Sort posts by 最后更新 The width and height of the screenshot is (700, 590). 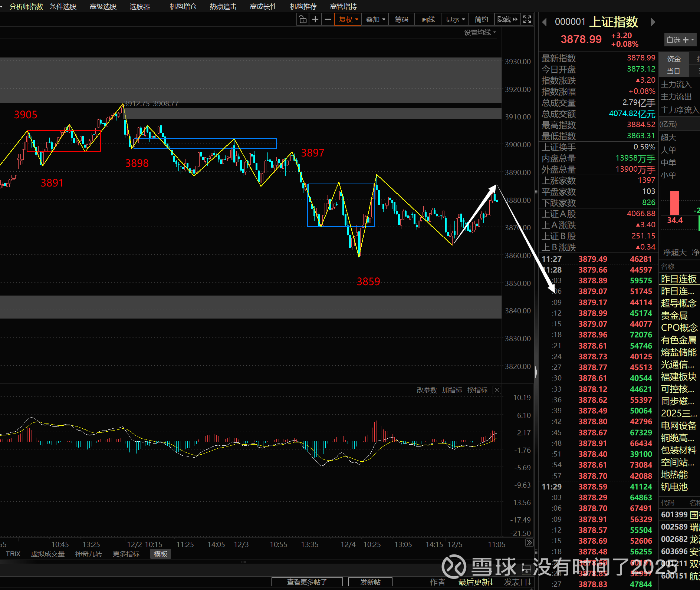coord(476,582)
